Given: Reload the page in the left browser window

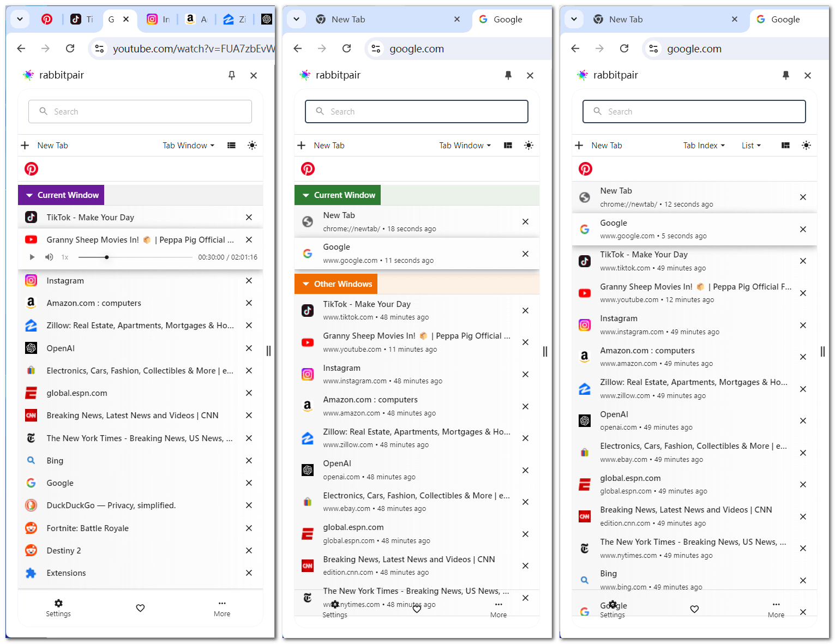Looking at the screenshot, I should pos(70,49).
